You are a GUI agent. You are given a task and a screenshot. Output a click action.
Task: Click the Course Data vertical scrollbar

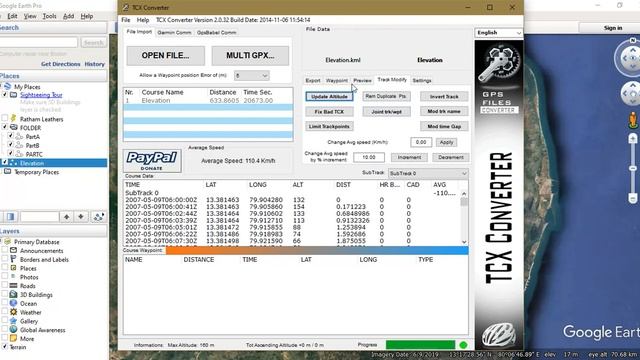pyautogui.click(x=464, y=218)
